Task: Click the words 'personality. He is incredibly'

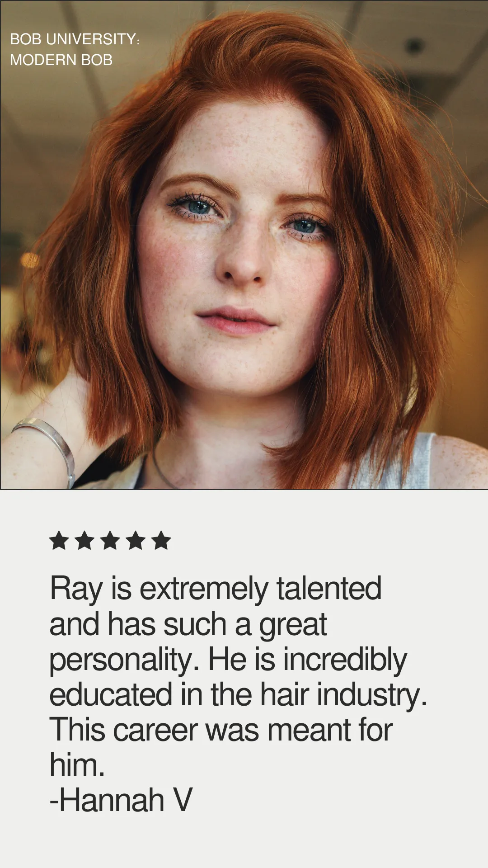Action: [228, 660]
